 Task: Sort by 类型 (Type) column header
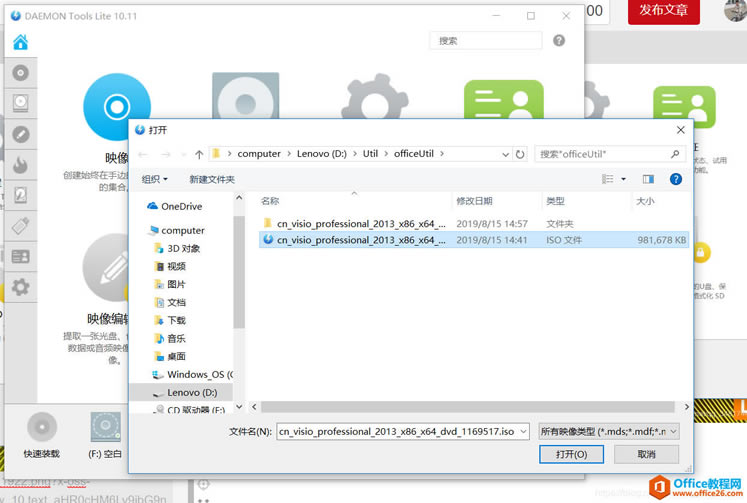coord(555,201)
